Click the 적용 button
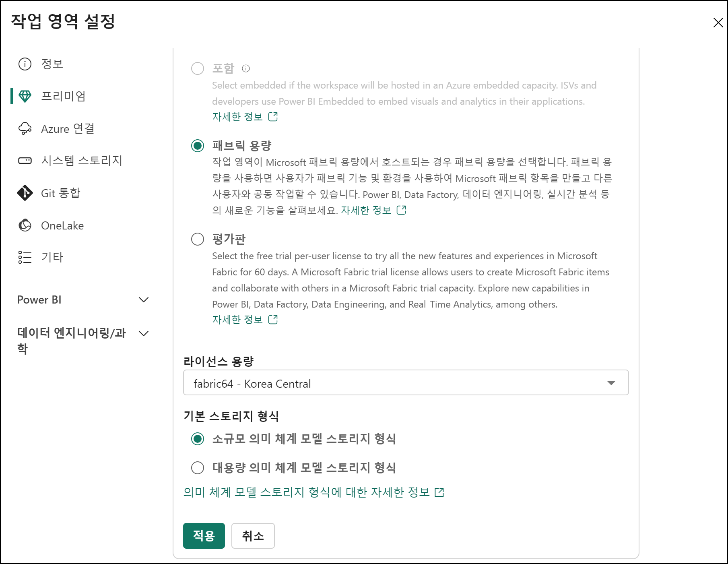Screen dimensions: 728x564 pyautogui.click(x=204, y=536)
